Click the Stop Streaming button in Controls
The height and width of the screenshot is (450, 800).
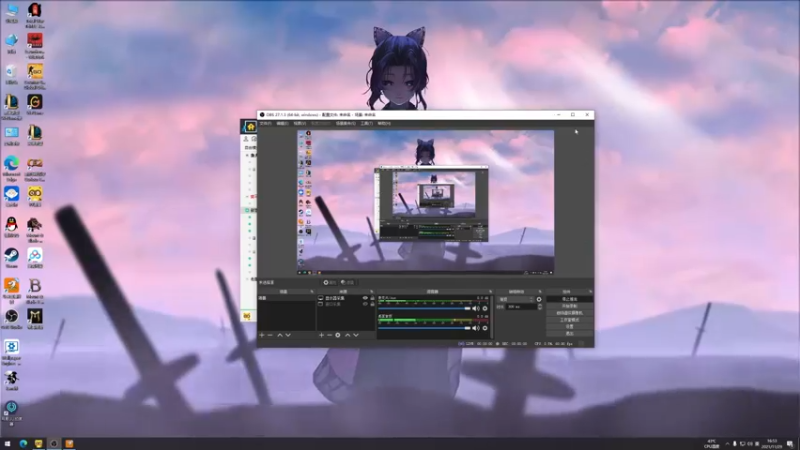coord(569,299)
